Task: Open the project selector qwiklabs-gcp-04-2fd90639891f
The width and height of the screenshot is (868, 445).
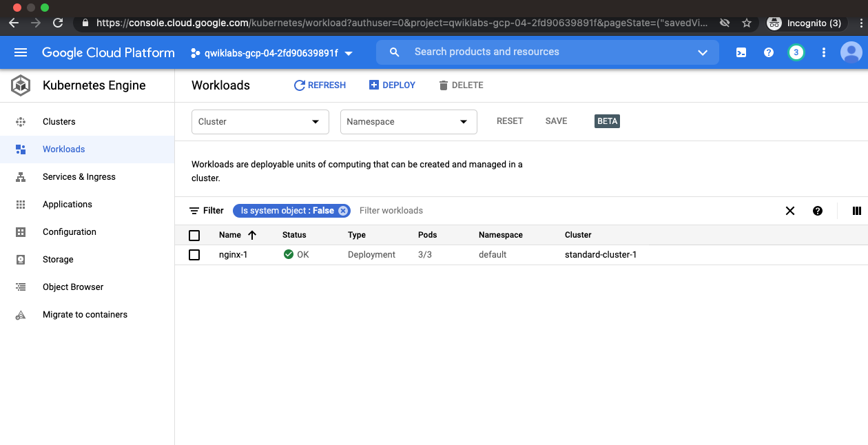Action: tap(271, 53)
